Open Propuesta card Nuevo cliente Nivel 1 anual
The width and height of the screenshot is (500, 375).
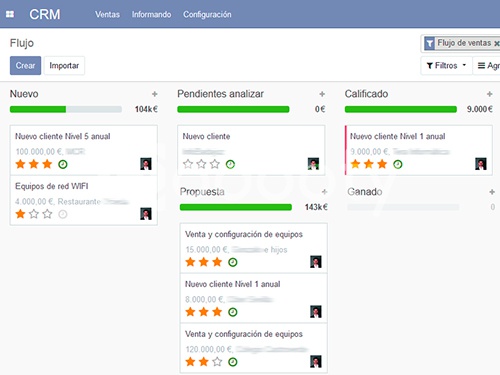[254, 298]
